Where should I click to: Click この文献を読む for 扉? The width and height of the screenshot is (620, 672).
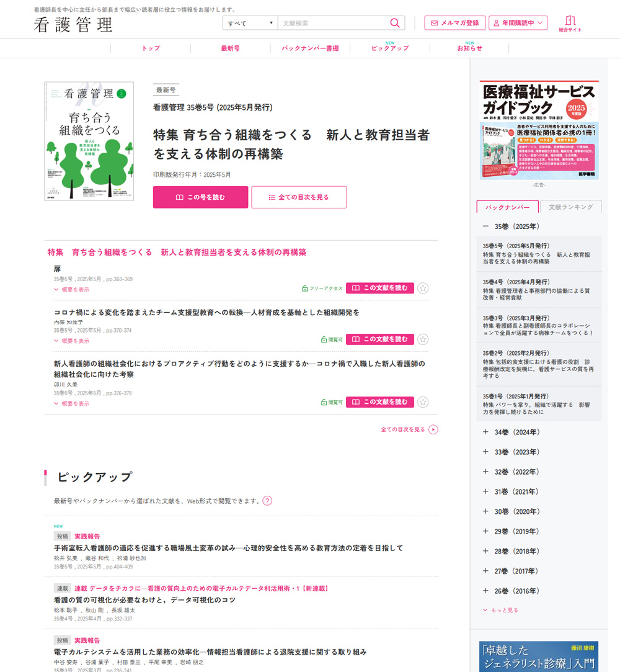pyautogui.click(x=380, y=288)
